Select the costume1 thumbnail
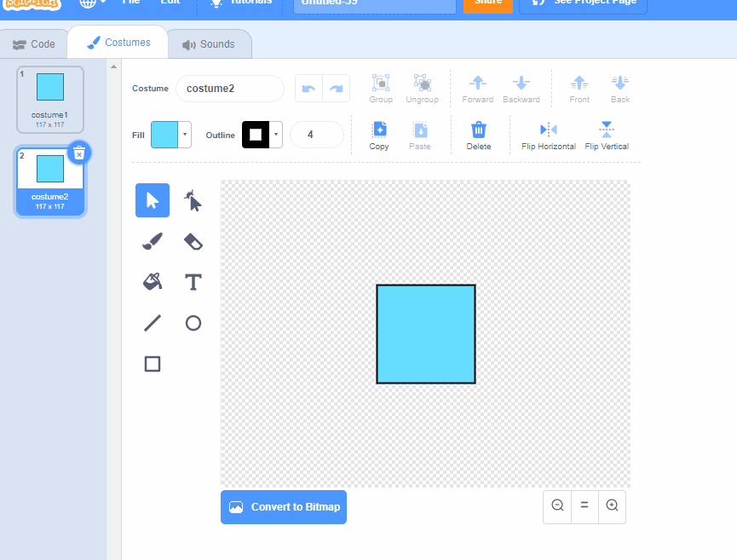Screen dimensions: 737x560 (x=50, y=100)
